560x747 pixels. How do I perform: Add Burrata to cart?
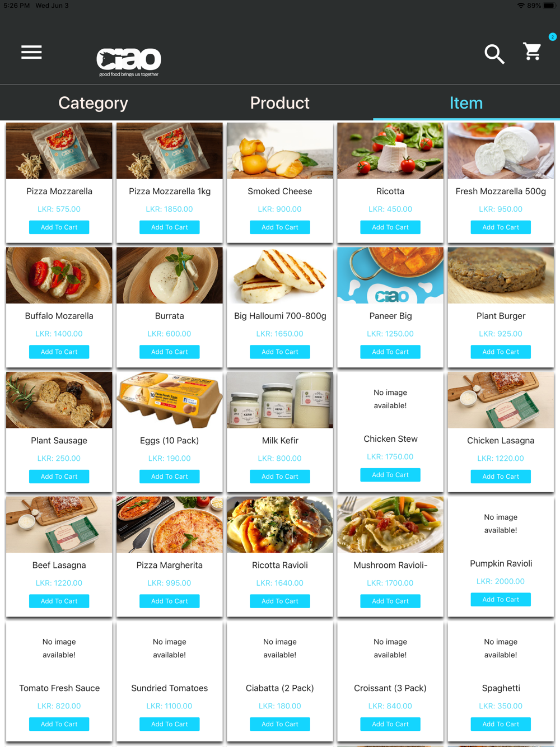[170, 352]
